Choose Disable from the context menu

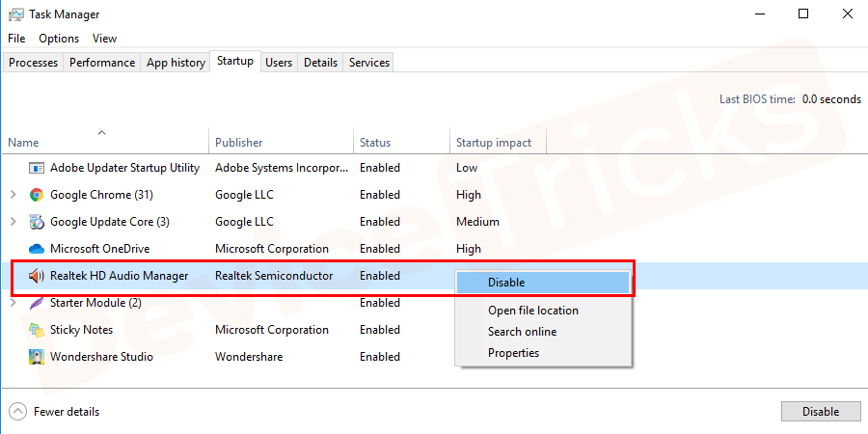[542, 283]
